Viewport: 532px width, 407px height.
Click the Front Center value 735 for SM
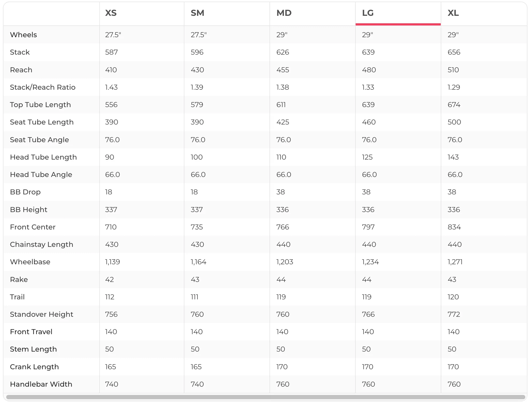(x=197, y=227)
